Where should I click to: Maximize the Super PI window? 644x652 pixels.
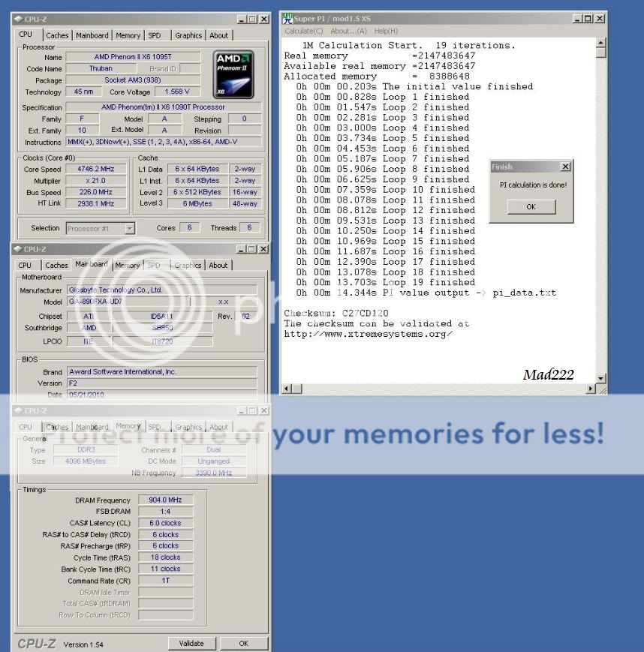[588, 19]
